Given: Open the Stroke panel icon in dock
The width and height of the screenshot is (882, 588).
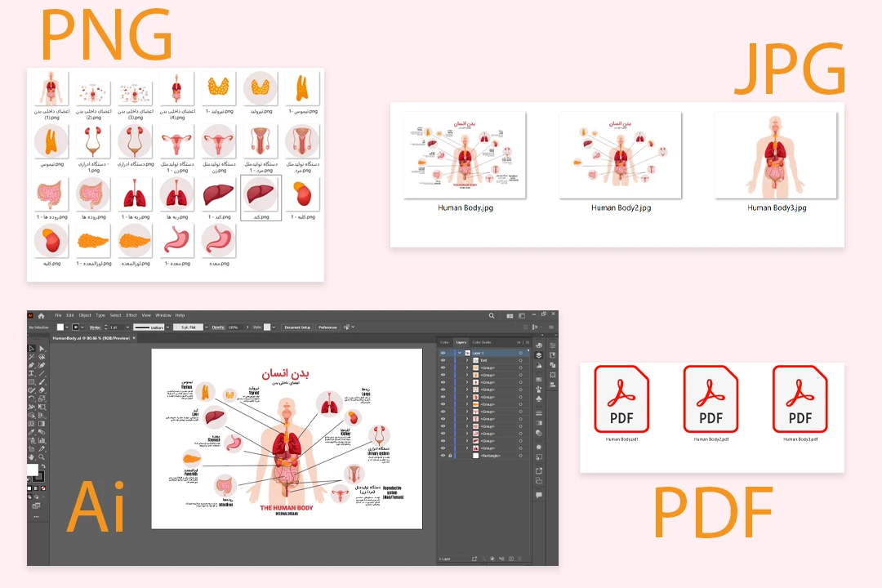Looking at the screenshot, I should point(539,413).
